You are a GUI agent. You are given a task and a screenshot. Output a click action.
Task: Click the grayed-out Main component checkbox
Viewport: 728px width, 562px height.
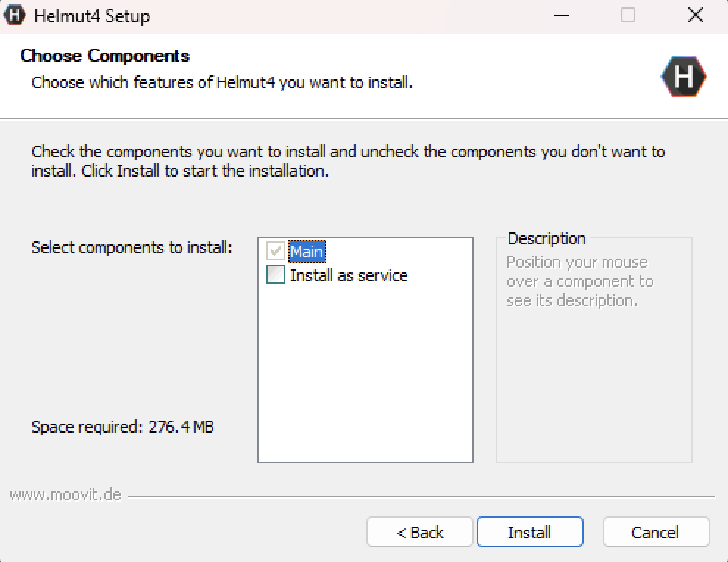[276, 252]
